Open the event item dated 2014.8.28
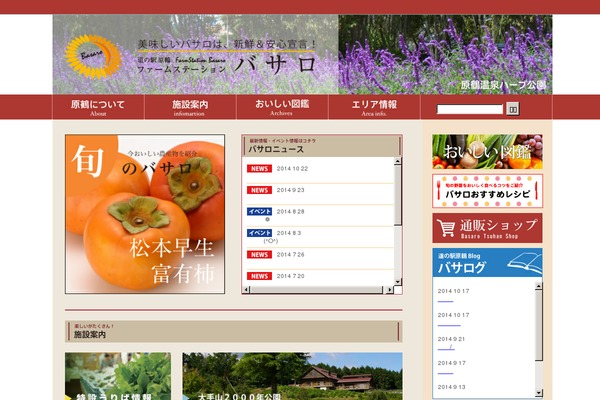This screenshot has height=400, width=600. (x=290, y=211)
